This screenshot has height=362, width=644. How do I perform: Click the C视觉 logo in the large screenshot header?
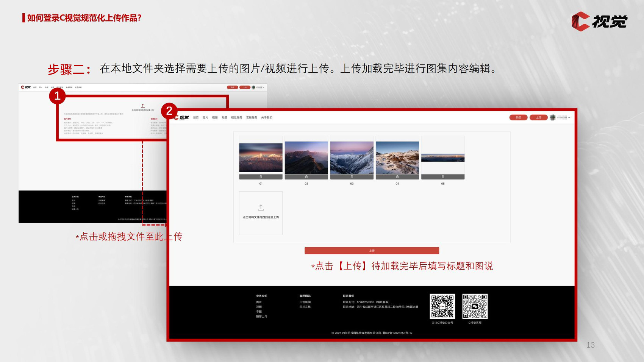coord(182,118)
